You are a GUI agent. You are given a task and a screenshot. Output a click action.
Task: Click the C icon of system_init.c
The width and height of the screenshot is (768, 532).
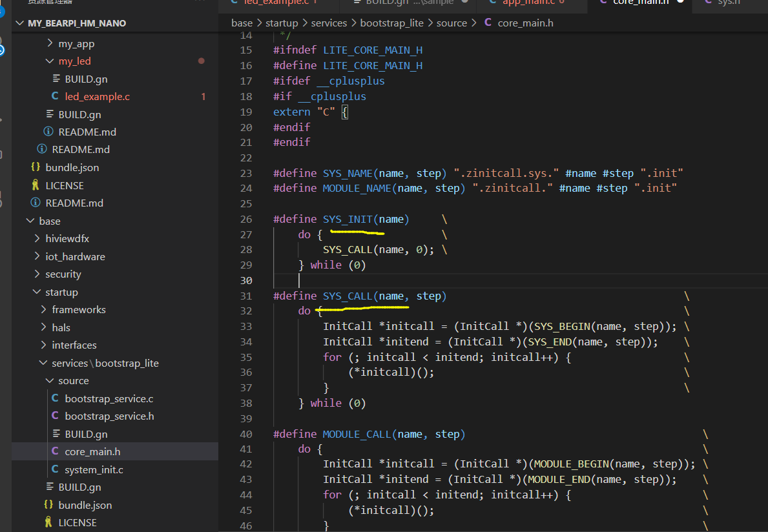(x=55, y=469)
